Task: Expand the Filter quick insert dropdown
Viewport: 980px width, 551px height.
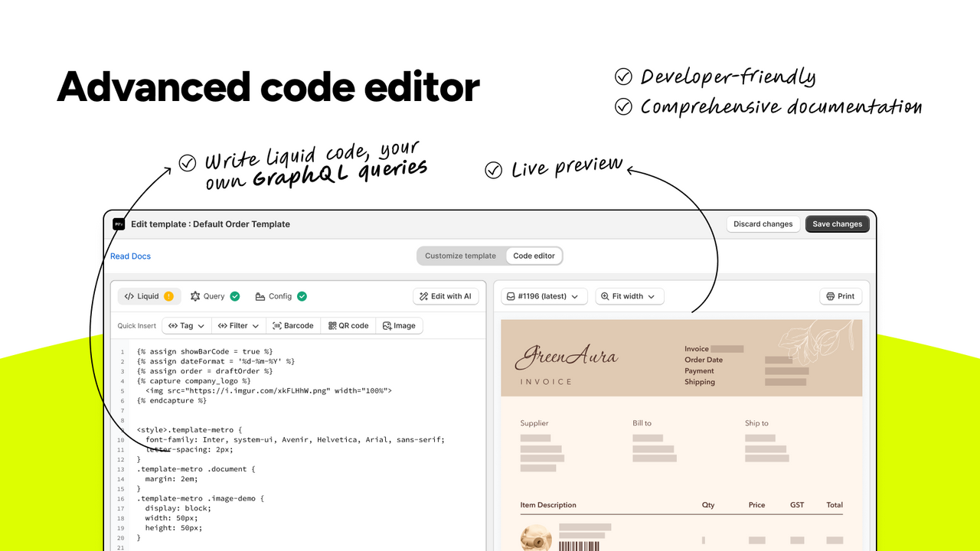Action: (238, 325)
